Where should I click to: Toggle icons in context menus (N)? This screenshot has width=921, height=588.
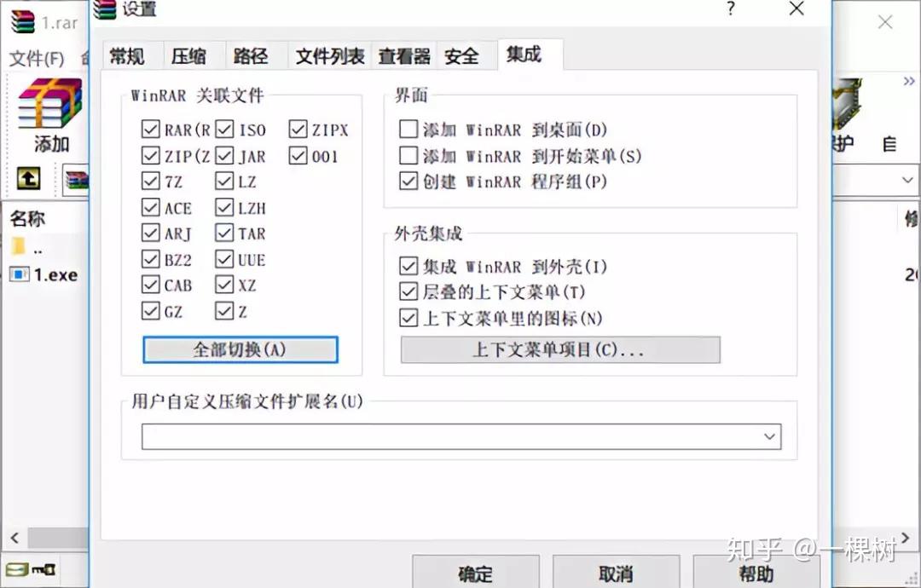(x=408, y=318)
